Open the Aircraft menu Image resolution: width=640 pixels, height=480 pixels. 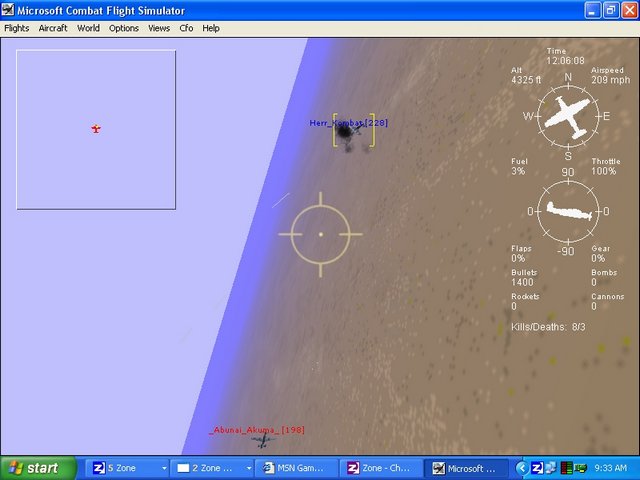click(x=53, y=28)
